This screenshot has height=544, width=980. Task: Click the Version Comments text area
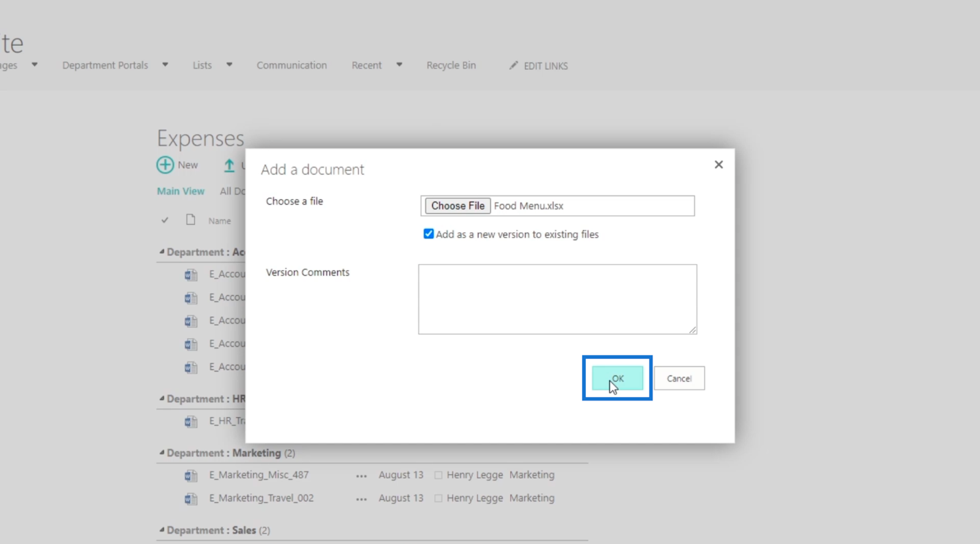557,299
